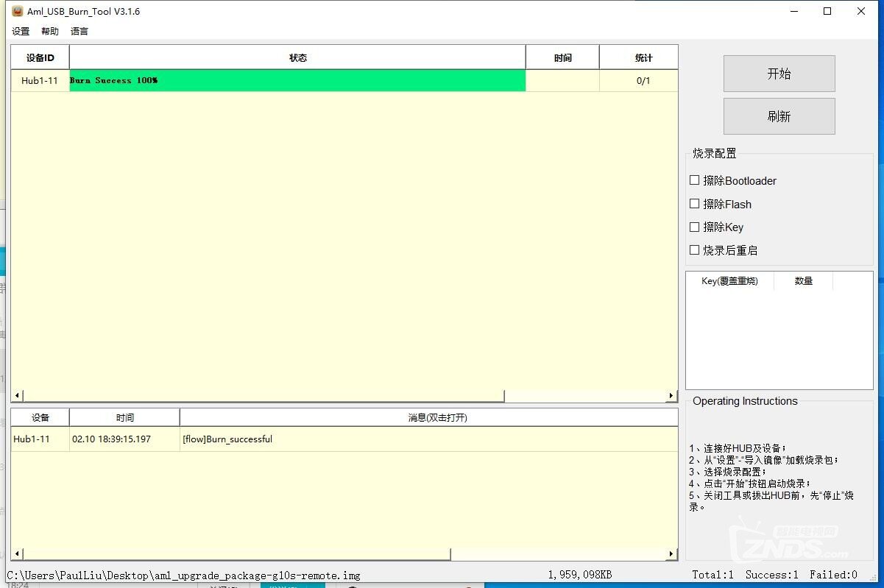Click the Burn Success 100% progress bar

click(x=297, y=81)
